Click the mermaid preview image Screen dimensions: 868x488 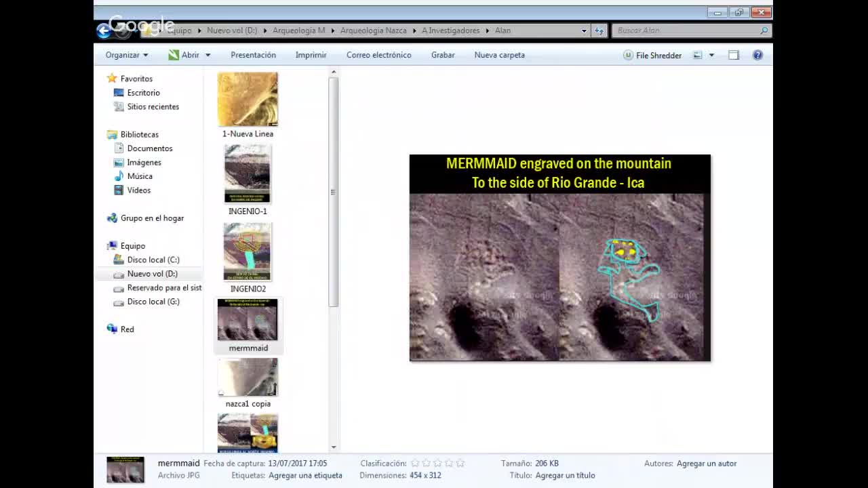pyautogui.click(x=560, y=258)
